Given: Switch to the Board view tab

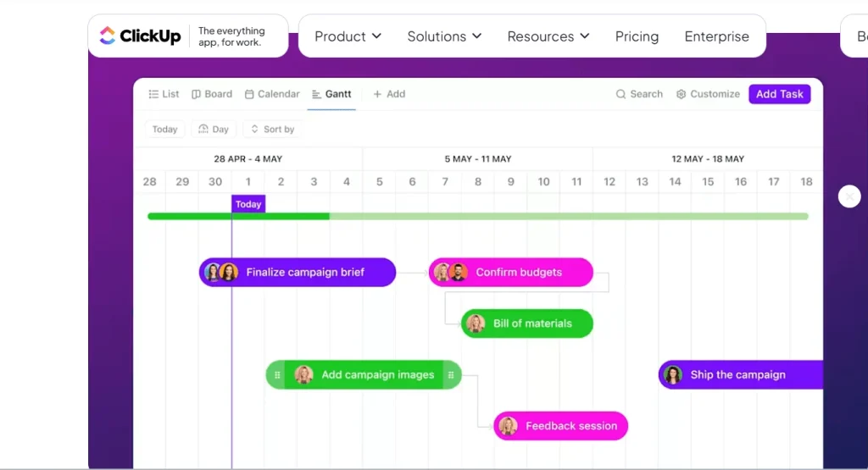Looking at the screenshot, I should [x=212, y=94].
